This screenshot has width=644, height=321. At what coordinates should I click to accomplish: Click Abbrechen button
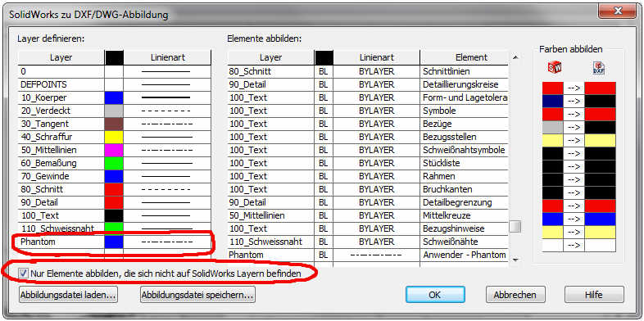pyautogui.click(x=515, y=295)
